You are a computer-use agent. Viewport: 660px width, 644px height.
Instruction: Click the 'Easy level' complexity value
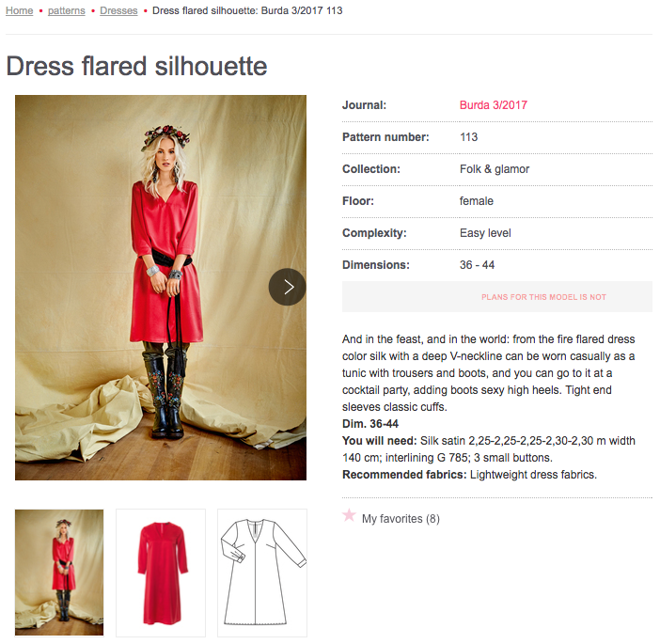pos(485,233)
